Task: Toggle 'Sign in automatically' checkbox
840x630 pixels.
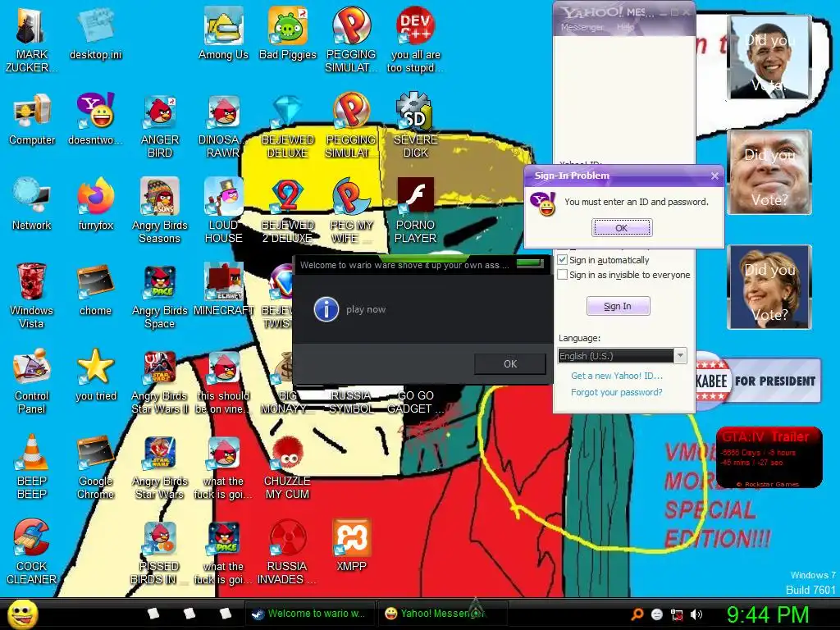Action: click(x=563, y=260)
